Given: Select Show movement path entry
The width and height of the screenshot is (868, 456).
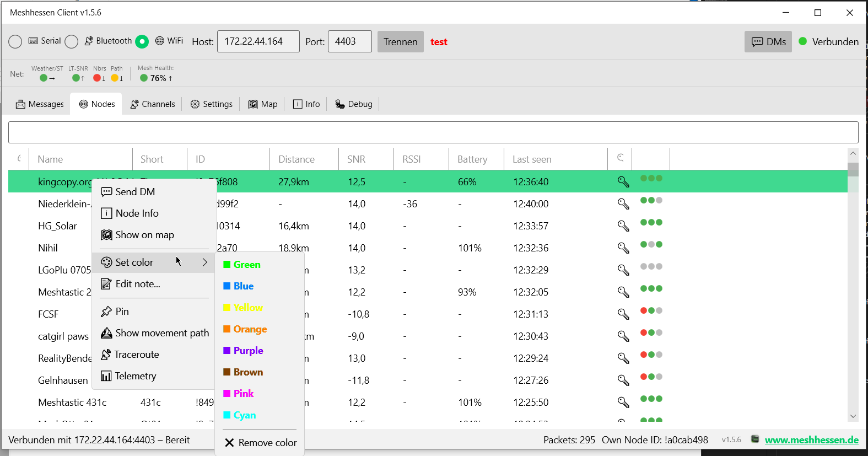Looking at the screenshot, I should (154, 333).
